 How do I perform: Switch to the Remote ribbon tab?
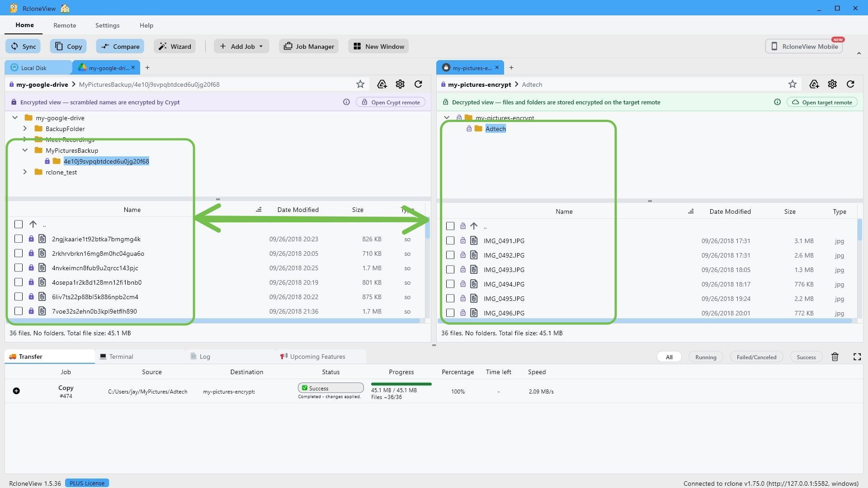65,25
